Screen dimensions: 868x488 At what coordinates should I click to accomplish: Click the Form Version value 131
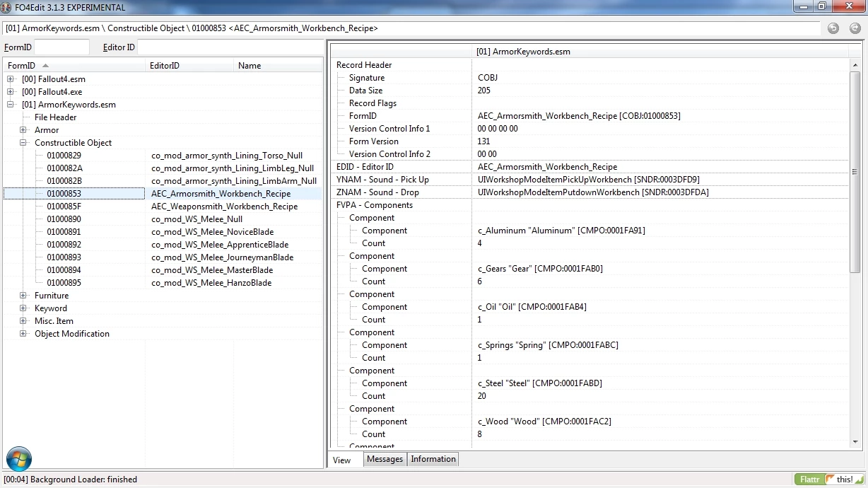[x=484, y=141]
